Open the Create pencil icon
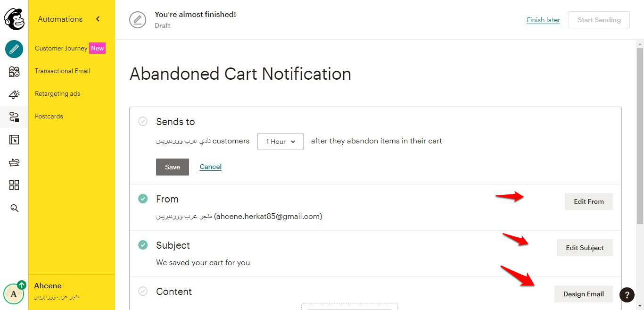This screenshot has width=644, height=310. click(x=14, y=49)
